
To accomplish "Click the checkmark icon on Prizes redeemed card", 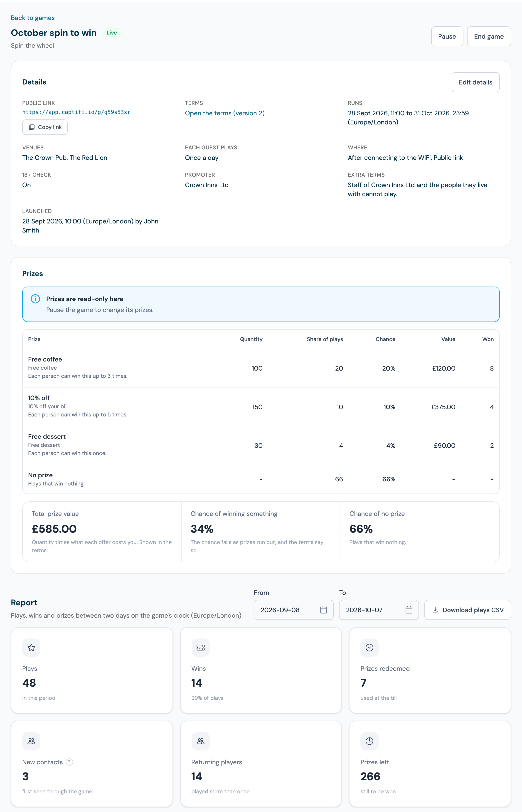I will click(369, 648).
